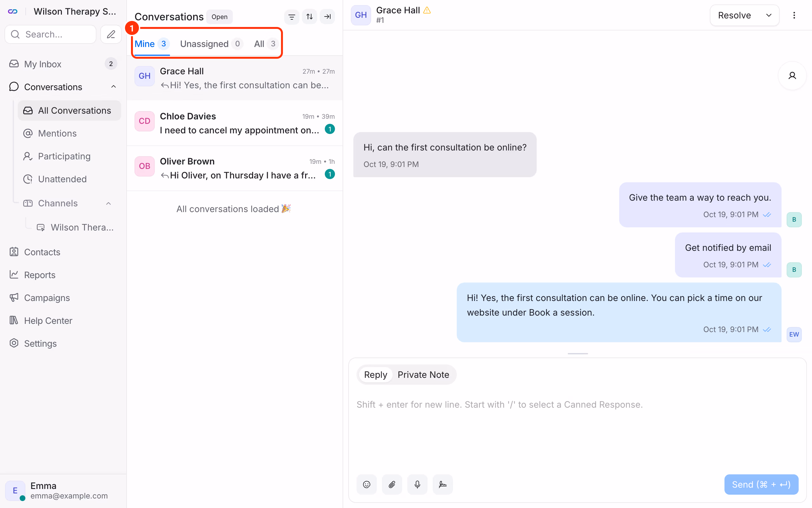Click the Chatwoot logo icon
Screen dimensions: 812x508
(x=13, y=11)
